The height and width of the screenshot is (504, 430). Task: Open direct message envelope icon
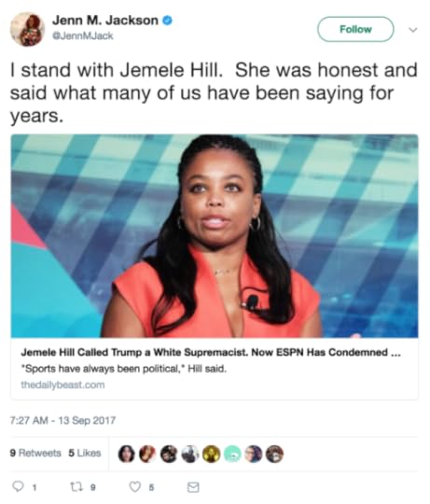coord(193,487)
